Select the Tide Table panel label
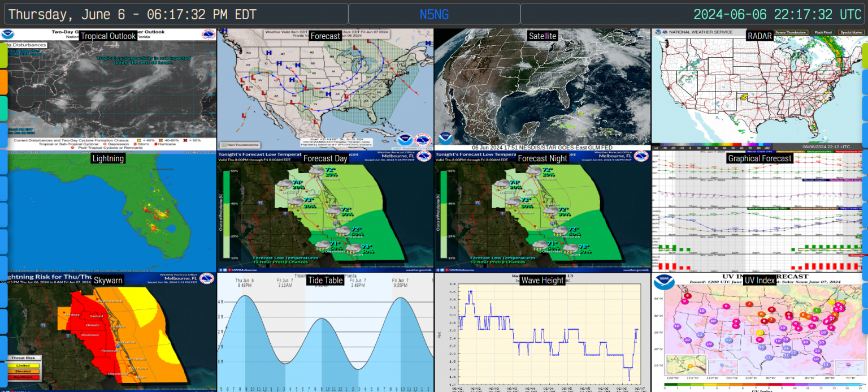868x392 pixels. (324, 280)
